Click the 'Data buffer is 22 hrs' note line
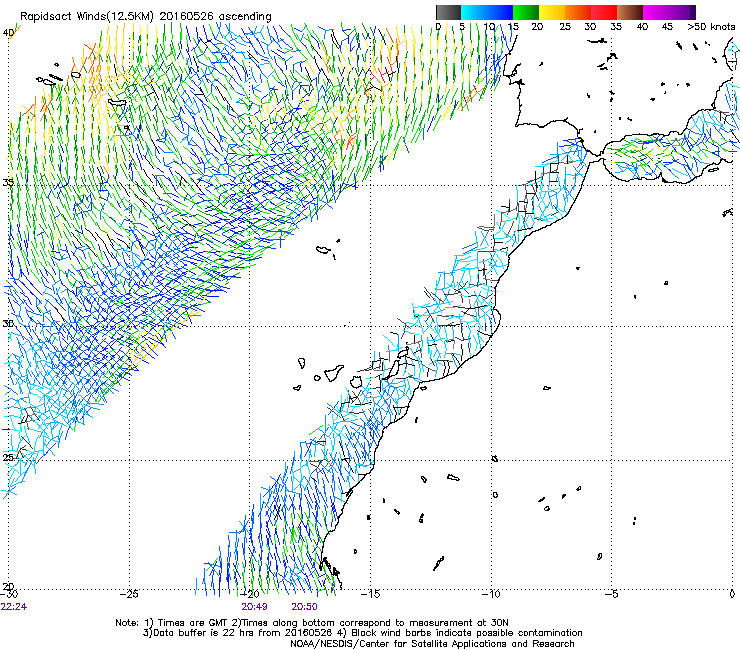Image resolution: width=740 pixels, height=650 pixels. [362, 633]
